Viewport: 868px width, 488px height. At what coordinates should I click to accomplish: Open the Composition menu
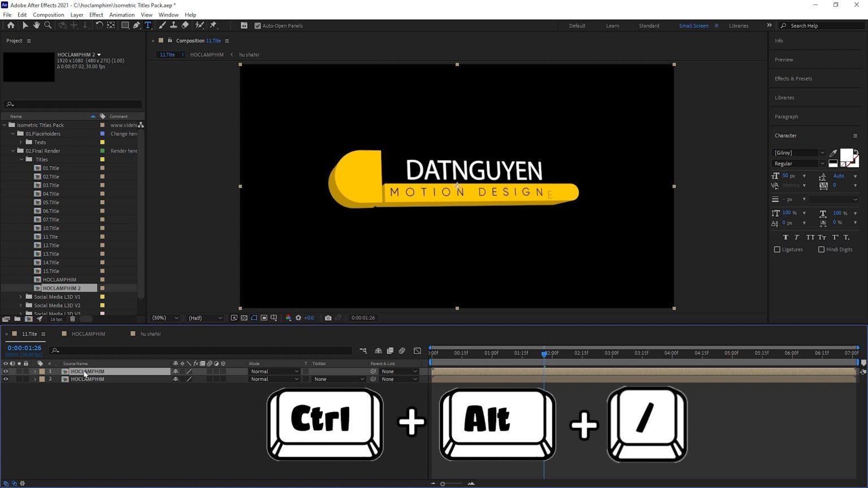49,15
